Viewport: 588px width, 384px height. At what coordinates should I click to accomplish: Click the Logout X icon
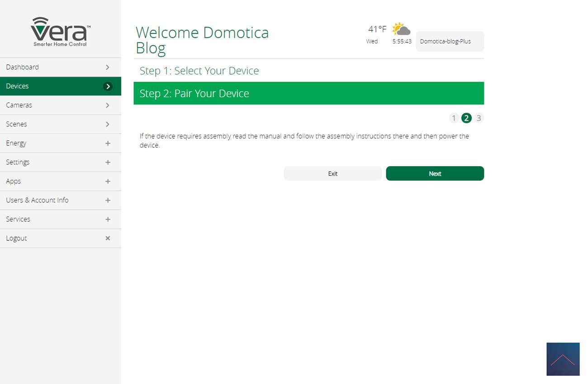(108, 238)
